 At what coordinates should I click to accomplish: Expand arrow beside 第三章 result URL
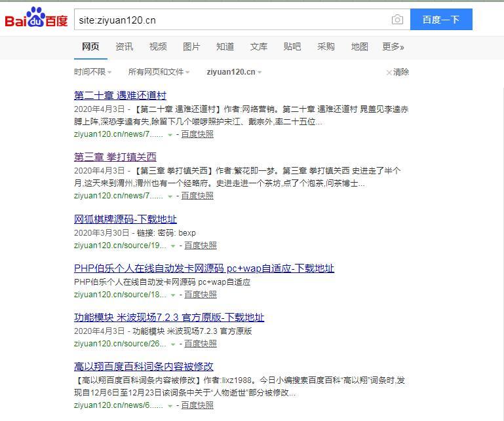[x=170, y=196]
